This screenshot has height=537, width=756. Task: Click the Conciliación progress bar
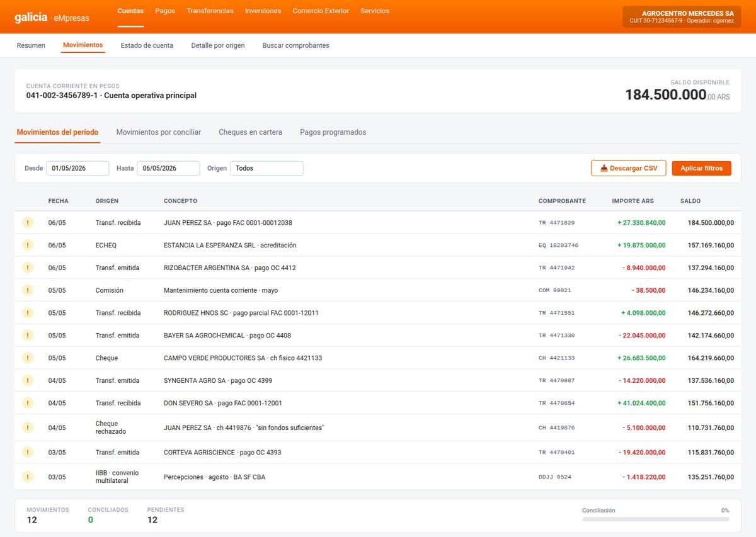point(655,519)
